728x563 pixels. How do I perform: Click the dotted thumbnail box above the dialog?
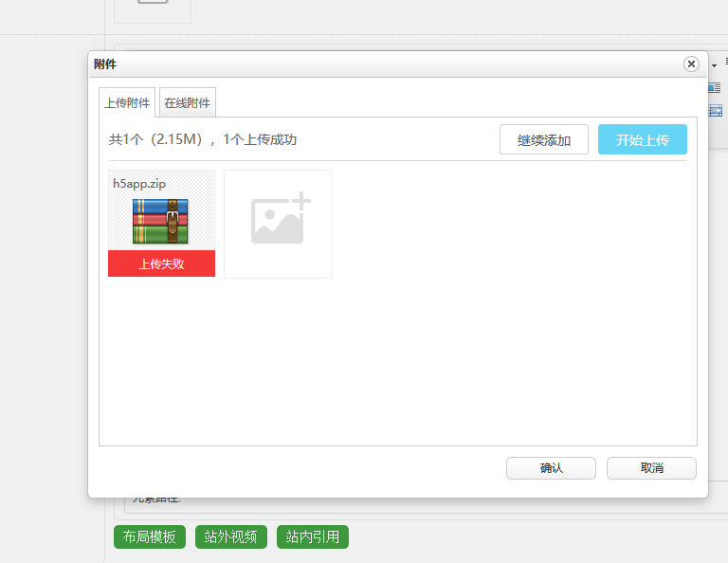[x=153, y=8]
